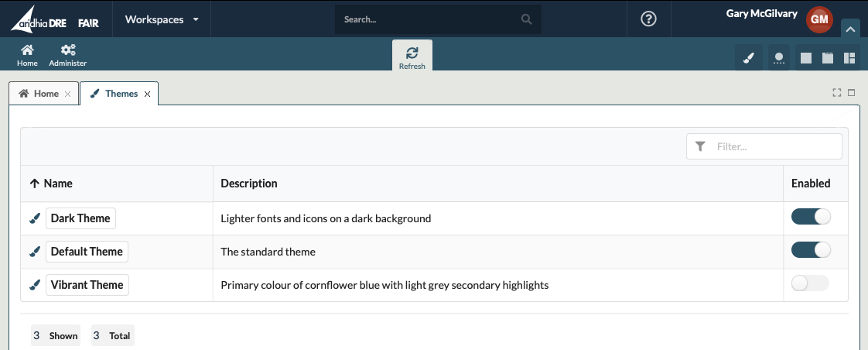
Task: Click the paintbrush themes icon in toolbar
Action: (x=748, y=58)
